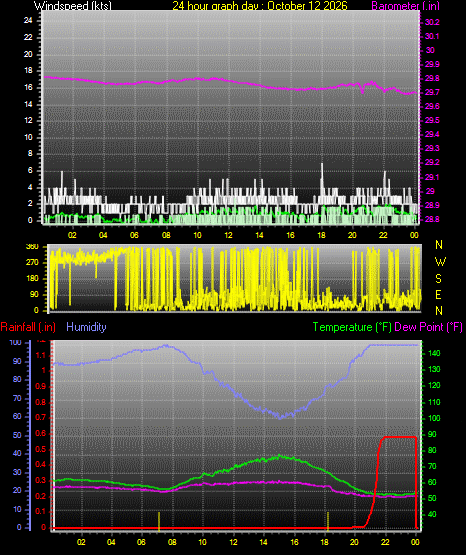Viewport: 466px width, 555px height.
Task: Click the "W" compass letter
Action: click(x=440, y=262)
